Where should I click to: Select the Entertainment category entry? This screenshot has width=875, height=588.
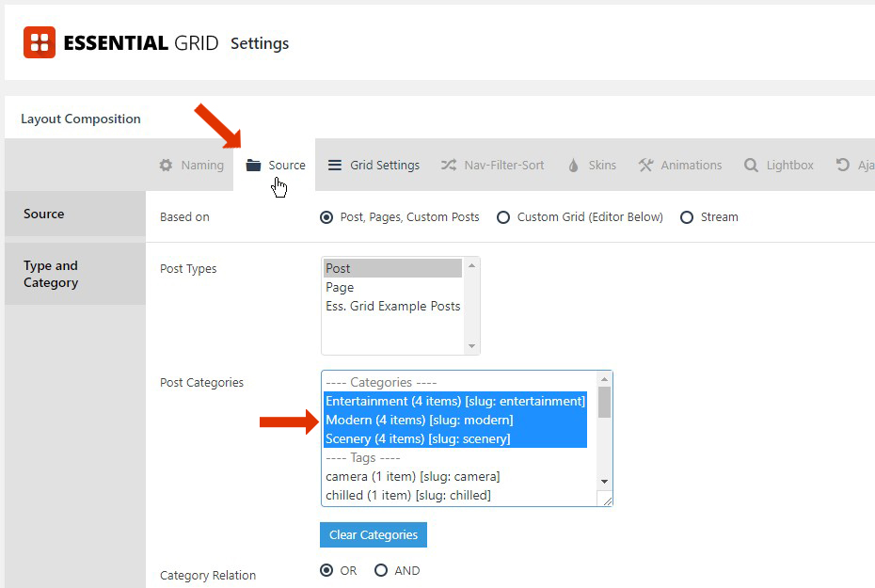455,401
